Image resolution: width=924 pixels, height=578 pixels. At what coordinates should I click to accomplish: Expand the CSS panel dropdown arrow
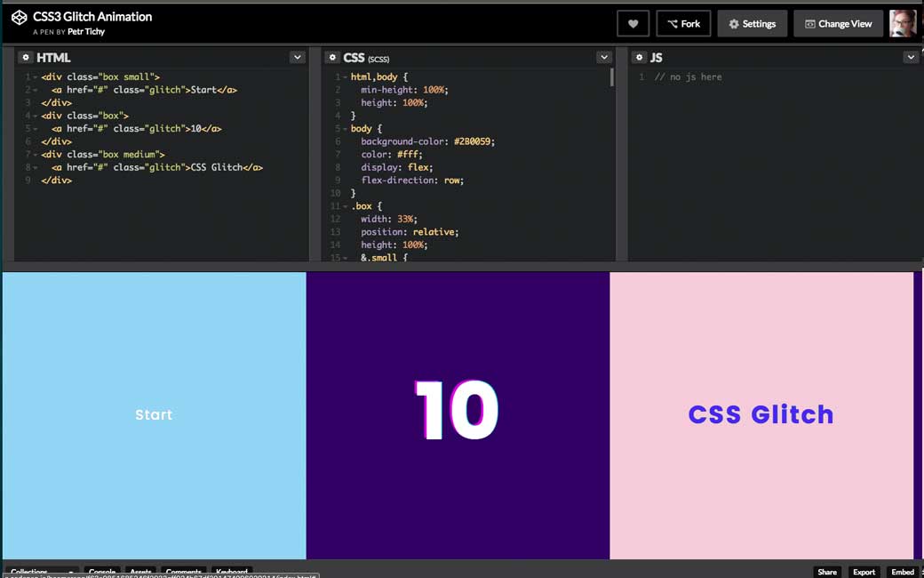tap(603, 58)
